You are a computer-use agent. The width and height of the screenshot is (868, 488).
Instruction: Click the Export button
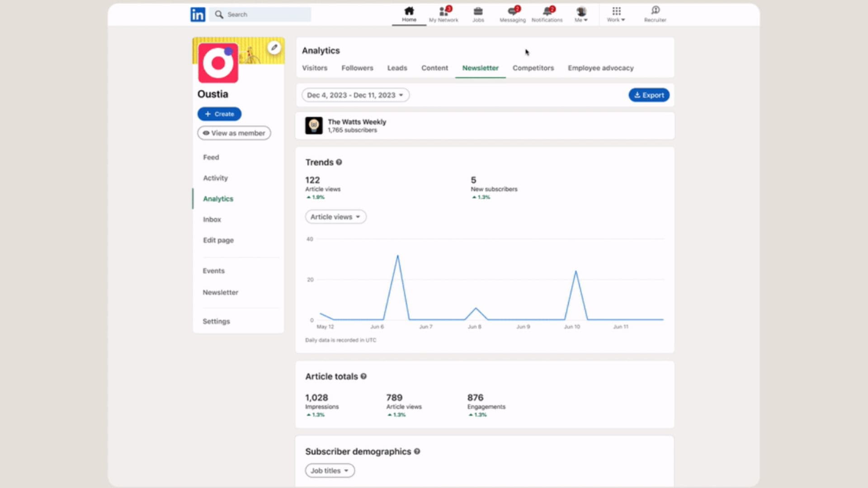(x=649, y=95)
